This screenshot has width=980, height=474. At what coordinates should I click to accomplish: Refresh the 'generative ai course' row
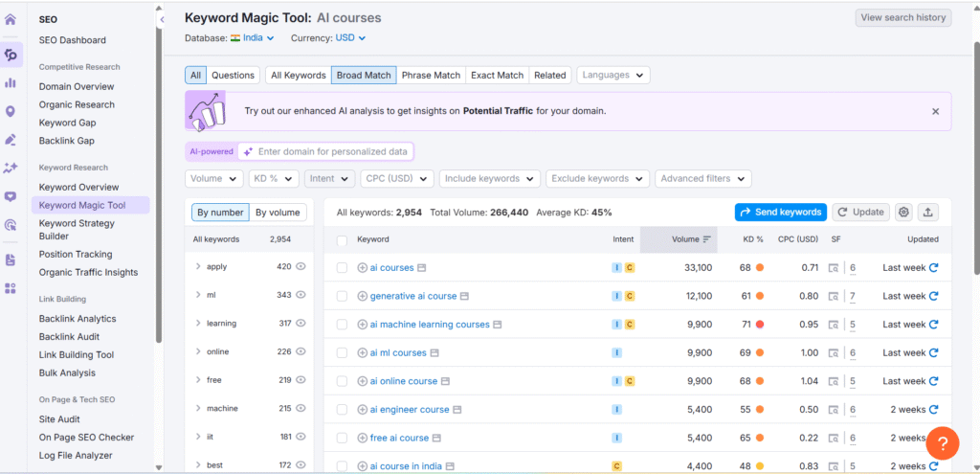(933, 296)
